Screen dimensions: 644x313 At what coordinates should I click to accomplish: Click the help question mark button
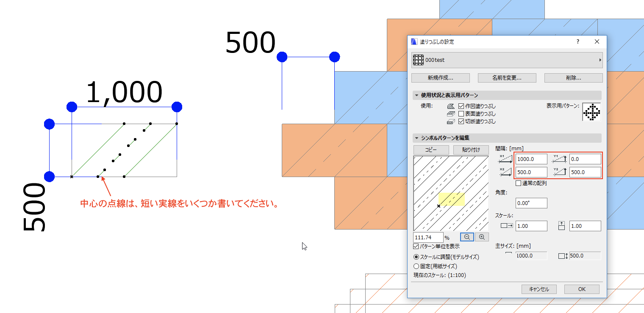577,42
